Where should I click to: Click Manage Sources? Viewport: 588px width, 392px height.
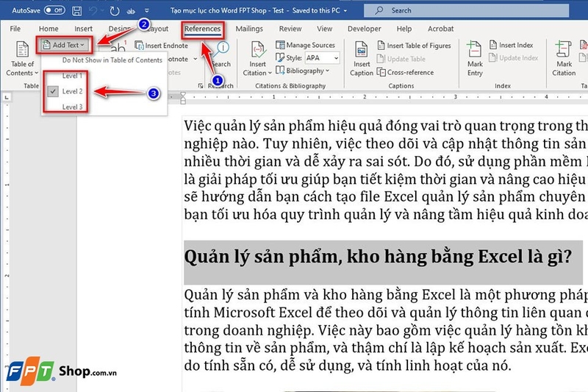click(305, 45)
